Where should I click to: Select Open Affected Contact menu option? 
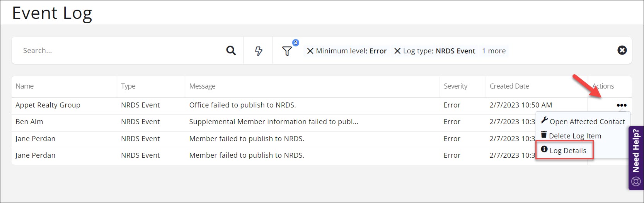583,121
